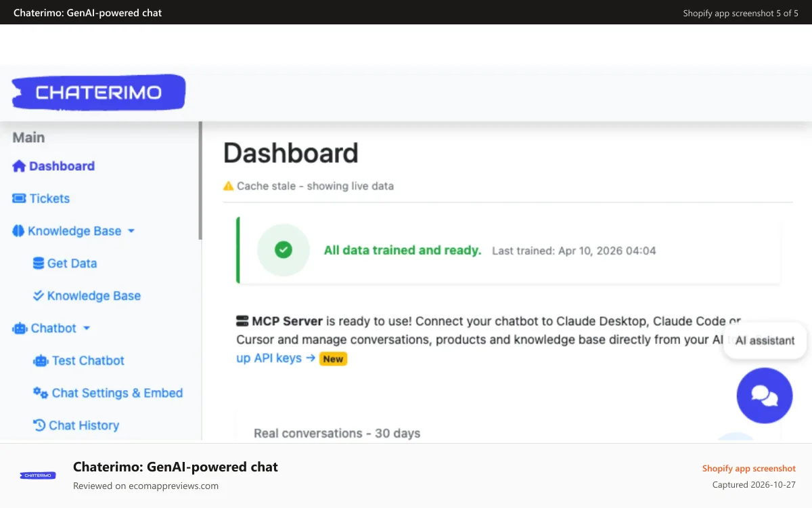Click the Get Data database icon
Image resolution: width=812 pixels, height=508 pixels.
[39, 263]
